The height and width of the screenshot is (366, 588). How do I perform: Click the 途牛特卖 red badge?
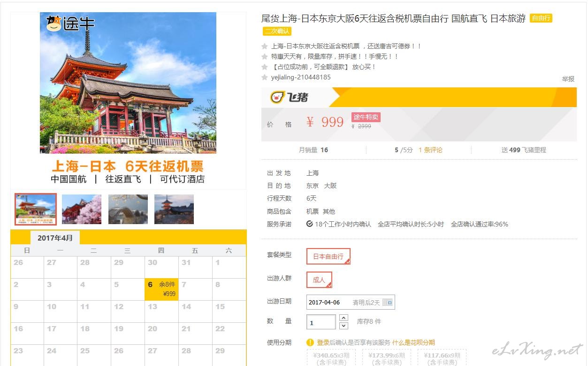pos(366,117)
